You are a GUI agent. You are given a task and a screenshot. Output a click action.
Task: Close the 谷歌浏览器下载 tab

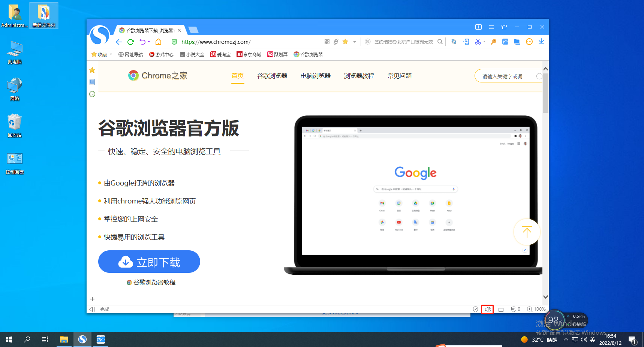[179, 30]
